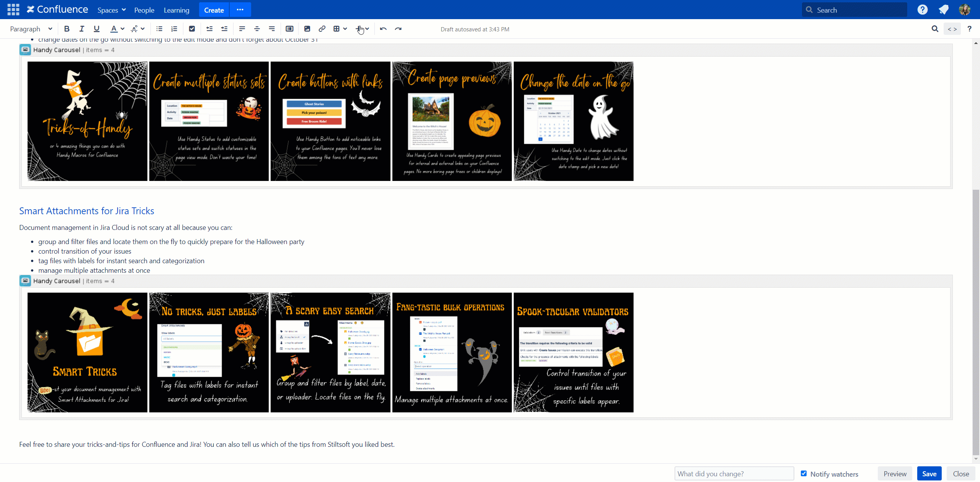Click the 'tag files with labels' bullet text

pyautogui.click(x=121, y=261)
